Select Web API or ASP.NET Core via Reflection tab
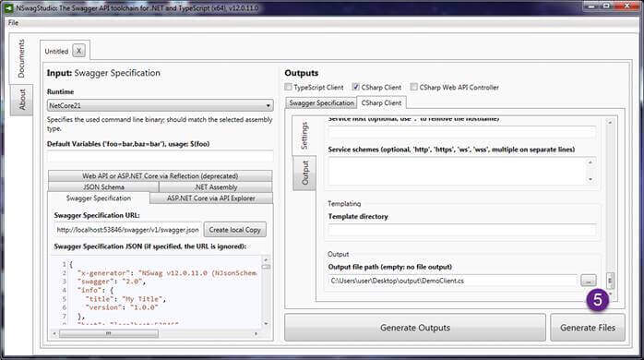This screenshot has width=644, height=360. (x=160, y=176)
